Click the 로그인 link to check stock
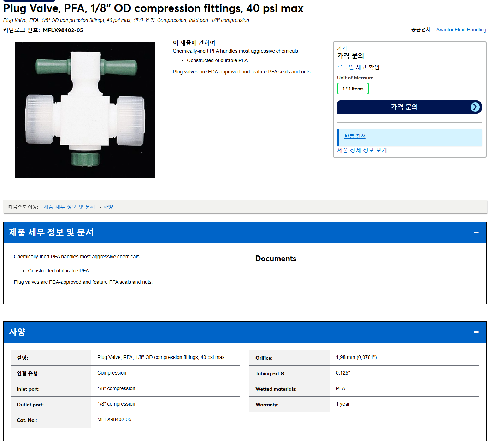The height and width of the screenshot is (448, 489). point(345,67)
